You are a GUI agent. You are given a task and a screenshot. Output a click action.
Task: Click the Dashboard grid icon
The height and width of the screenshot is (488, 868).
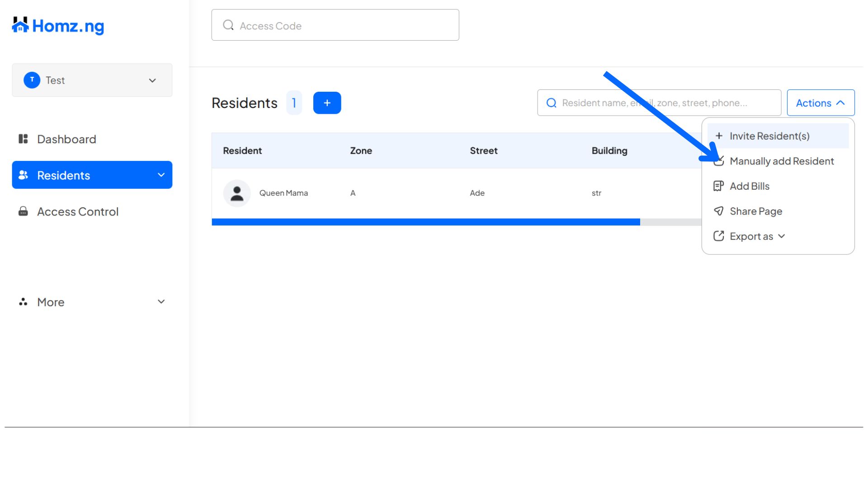pos(23,139)
